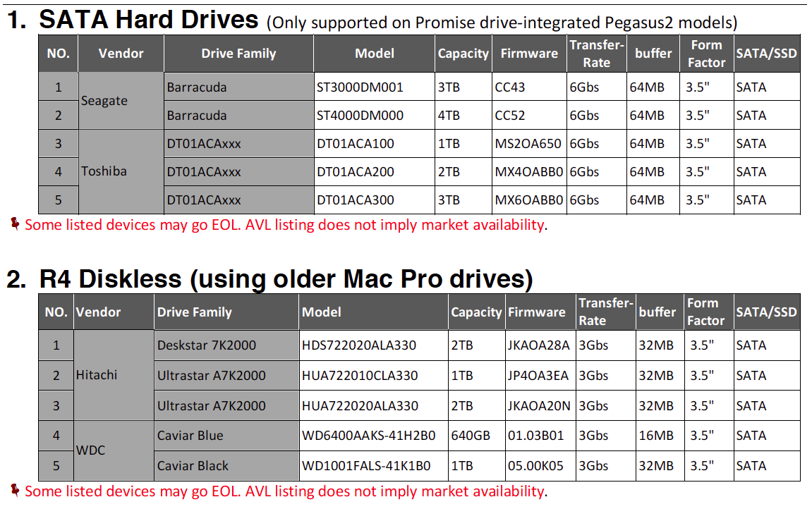The width and height of the screenshot is (812, 509).
Task: Select the ST4000DM000 model cell
Action: tap(374, 116)
